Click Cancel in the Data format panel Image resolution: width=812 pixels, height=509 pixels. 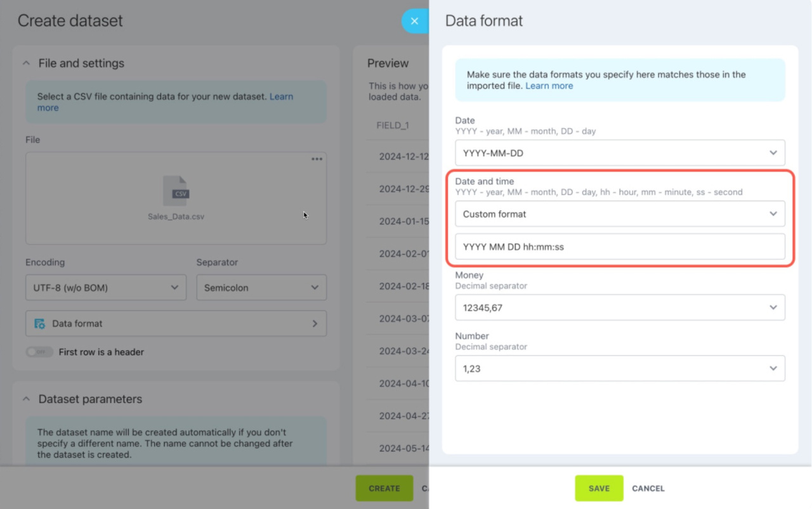coord(648,488)
